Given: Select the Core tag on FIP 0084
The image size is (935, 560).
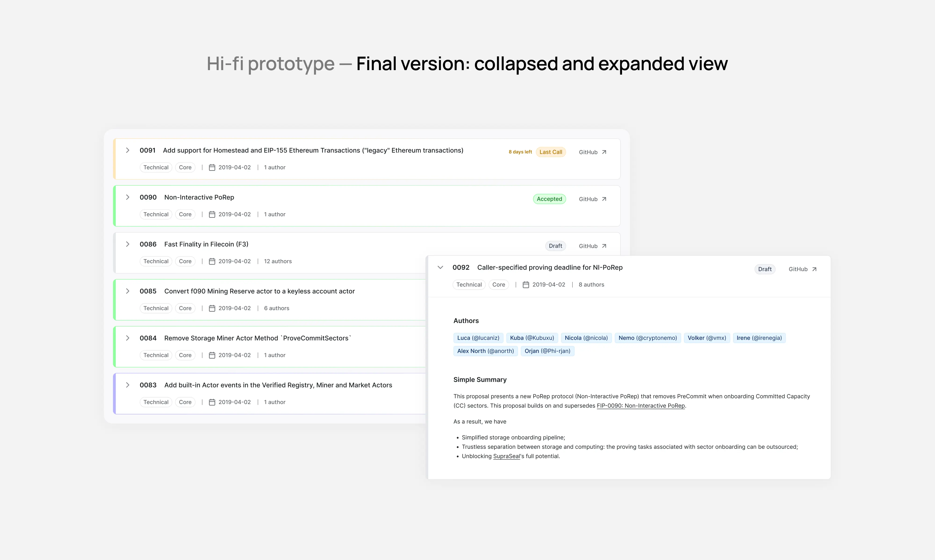Looking at the screenshot, I should click(x=185, y=355).
